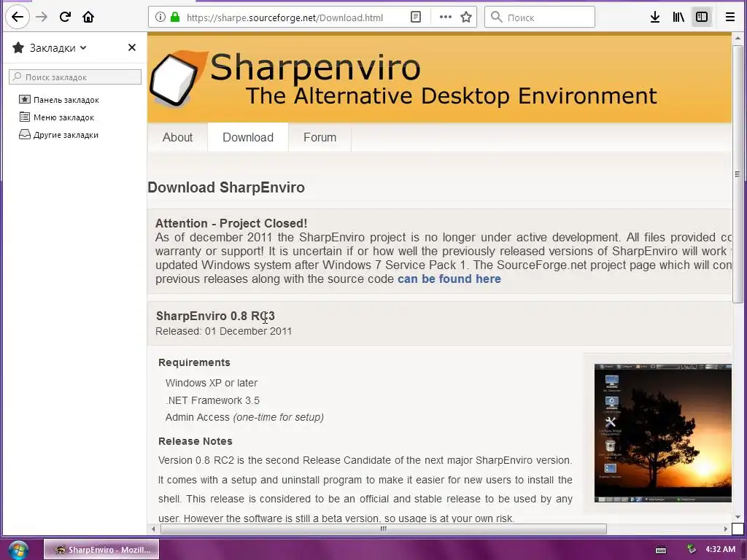Image resolution: width=747 pixels, height=560 pixels.
Task: Click the scroll-right arrow of horizontal scrollbar
Action: [x=726, y=529]
